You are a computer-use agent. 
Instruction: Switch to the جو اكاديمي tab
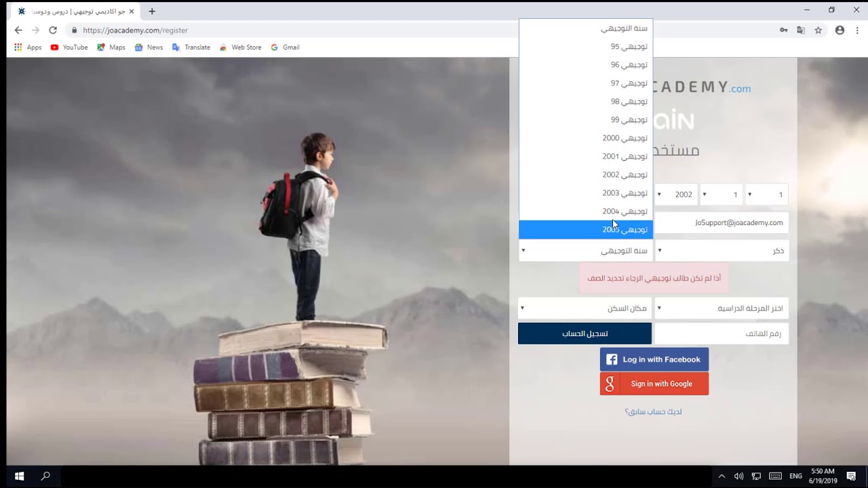point(75,12)
